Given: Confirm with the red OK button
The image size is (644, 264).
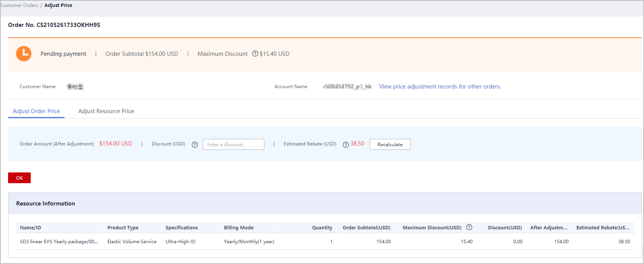Looking at the screenshot, I should point(19,178).
